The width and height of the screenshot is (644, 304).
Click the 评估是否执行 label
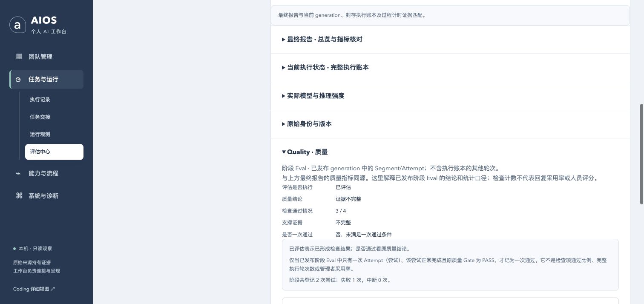coord(297,187)
